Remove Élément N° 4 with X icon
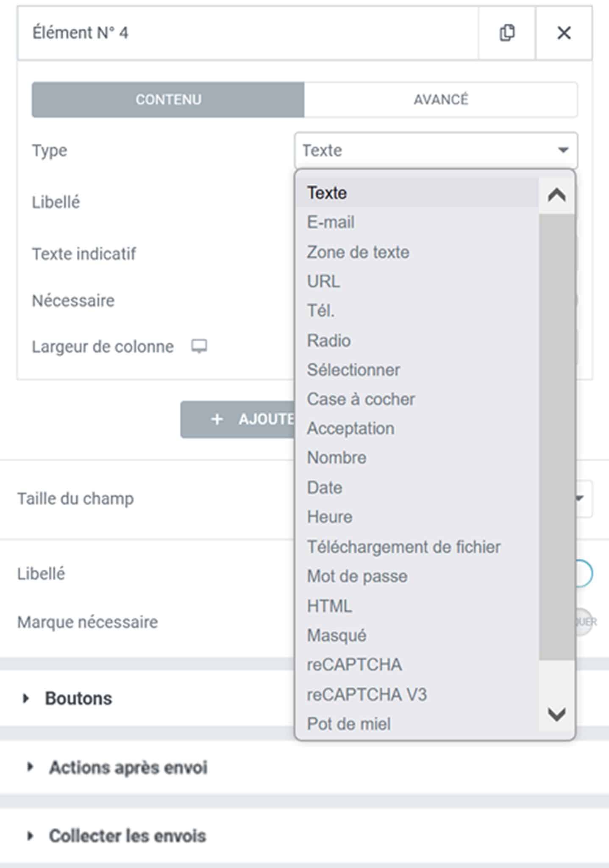This screenshot has height=868, width=609. [564, 33]
